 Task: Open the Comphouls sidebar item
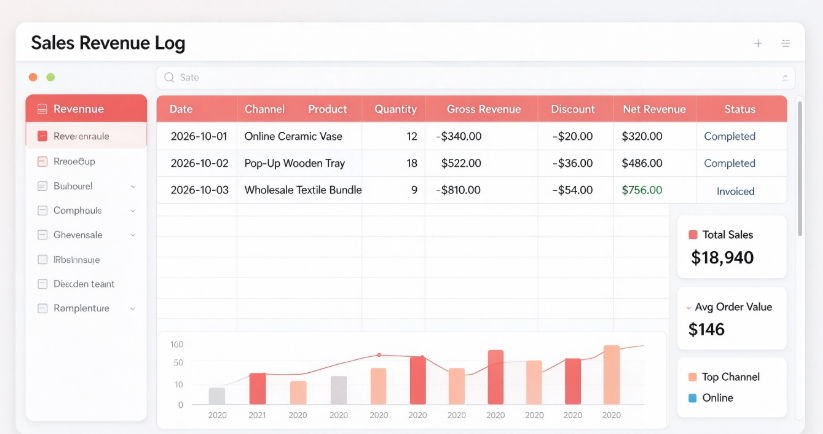(86, 210)
